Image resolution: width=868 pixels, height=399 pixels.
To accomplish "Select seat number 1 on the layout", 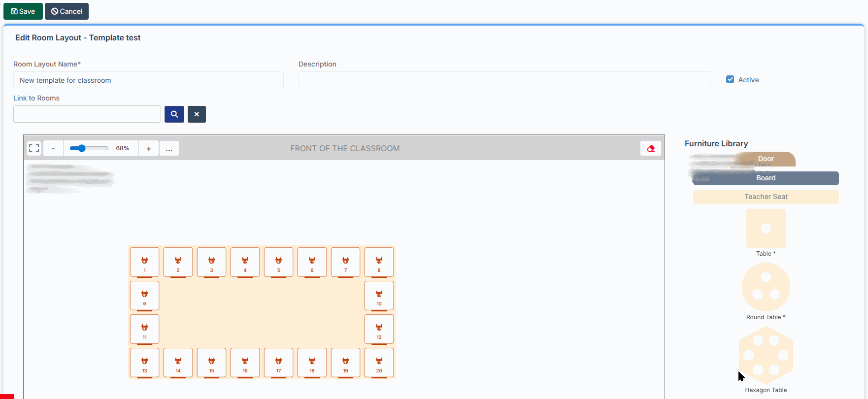I will (144, 262).
